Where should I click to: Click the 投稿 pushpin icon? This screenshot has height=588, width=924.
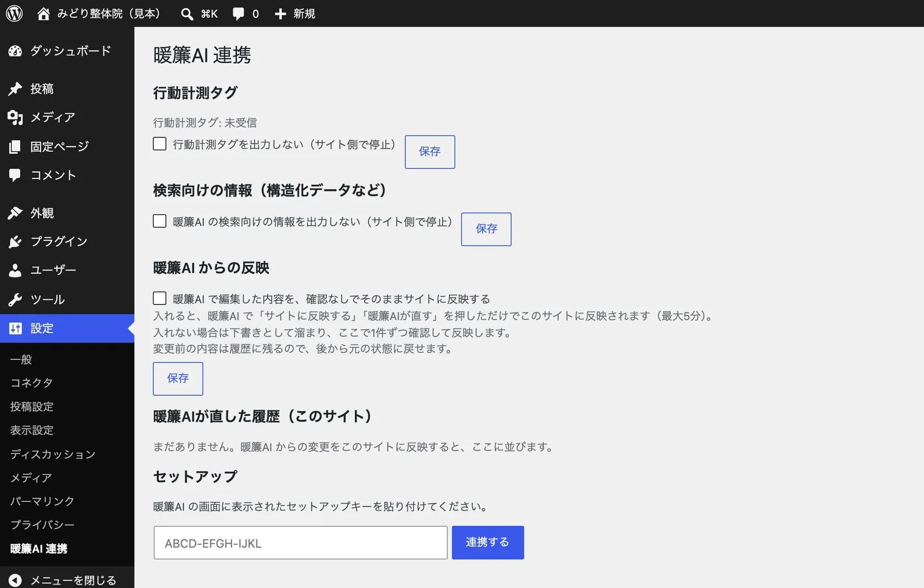[15, 89]
